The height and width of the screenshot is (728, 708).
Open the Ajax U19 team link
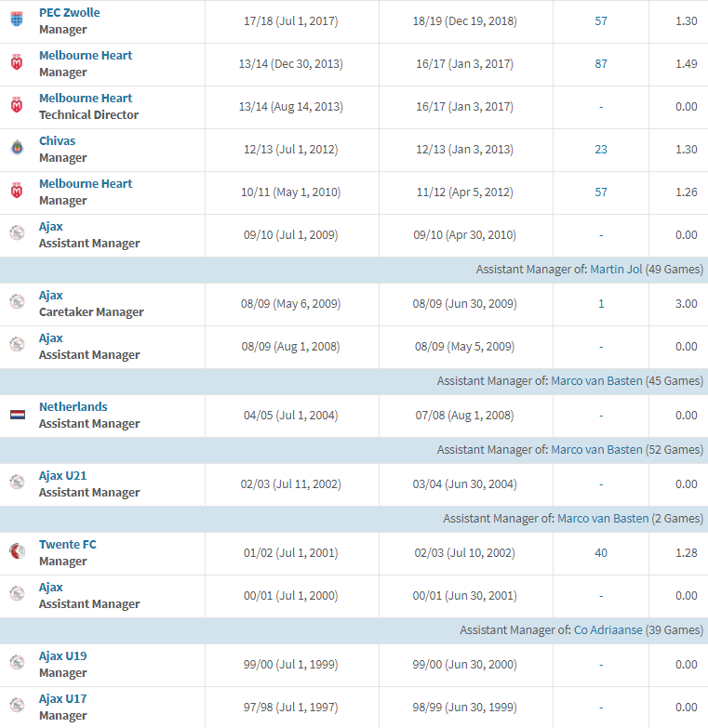62,656
